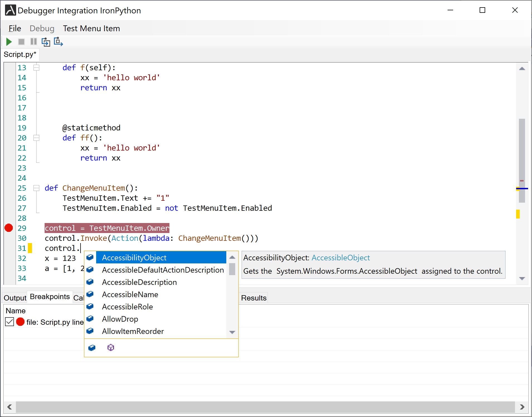
Task: Click the down arrow of the completion list scrollbar
Action: click(x=232, y=332)
